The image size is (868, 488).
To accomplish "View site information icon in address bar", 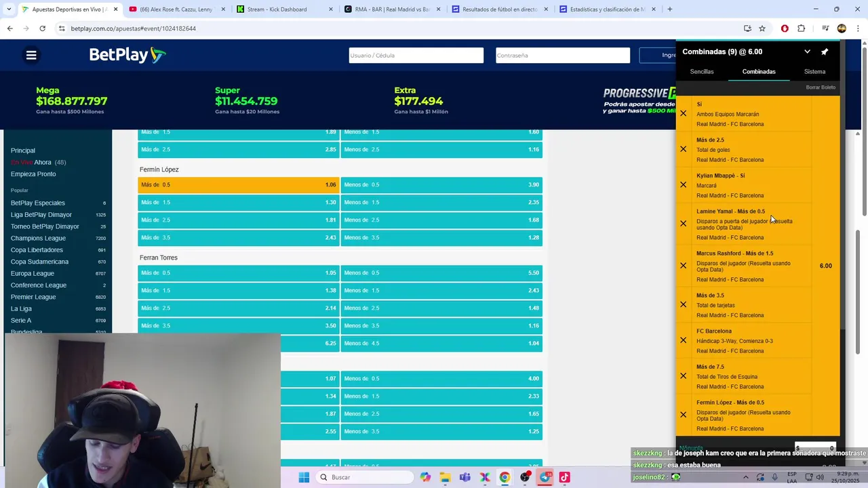I will (62, 28).
